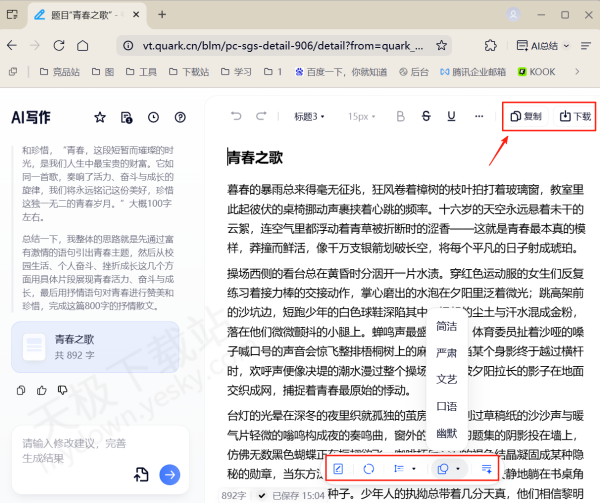Apply underline formatting
Viewport: 600px width, 503px height.
tap(452, 116)
